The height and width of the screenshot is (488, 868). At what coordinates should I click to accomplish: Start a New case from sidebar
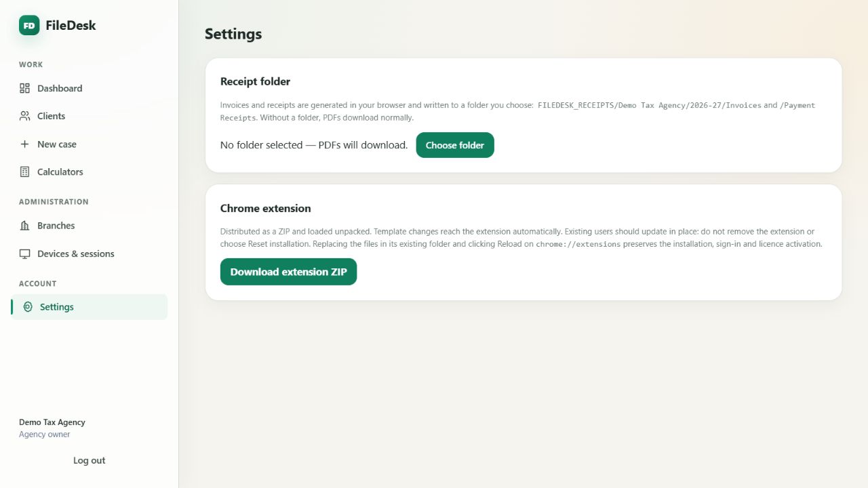tap(90, 144)
